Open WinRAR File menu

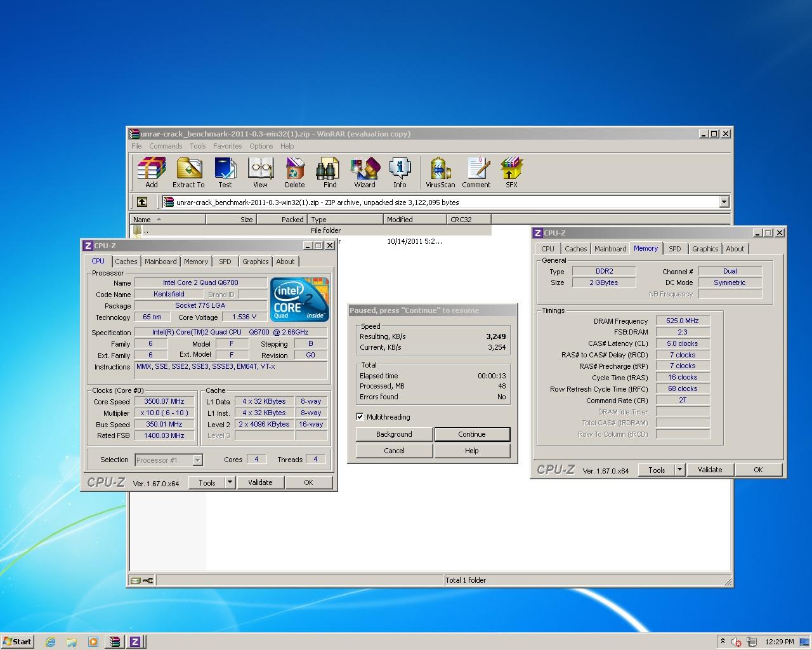tap(136, 146)
